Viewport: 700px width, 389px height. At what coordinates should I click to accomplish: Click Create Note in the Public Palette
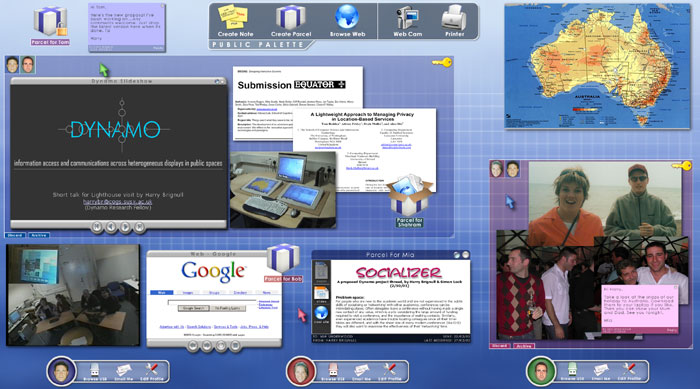coord(235,21)
